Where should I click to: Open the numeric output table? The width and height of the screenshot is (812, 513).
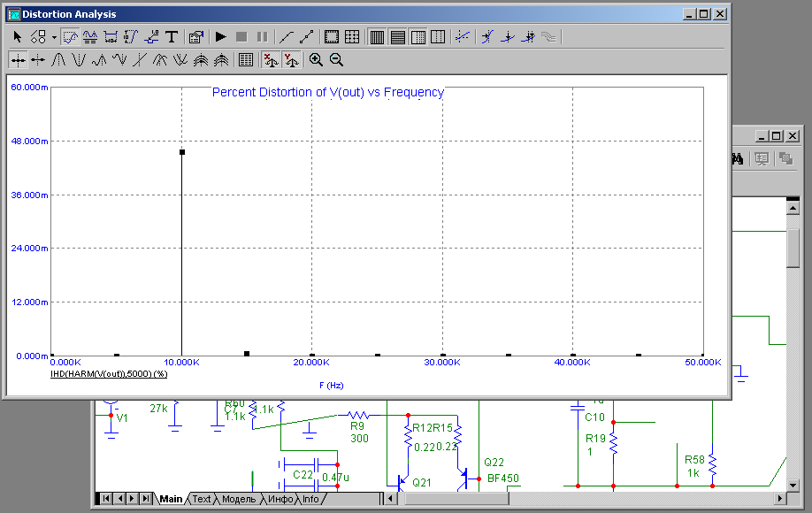pos(246,60)
